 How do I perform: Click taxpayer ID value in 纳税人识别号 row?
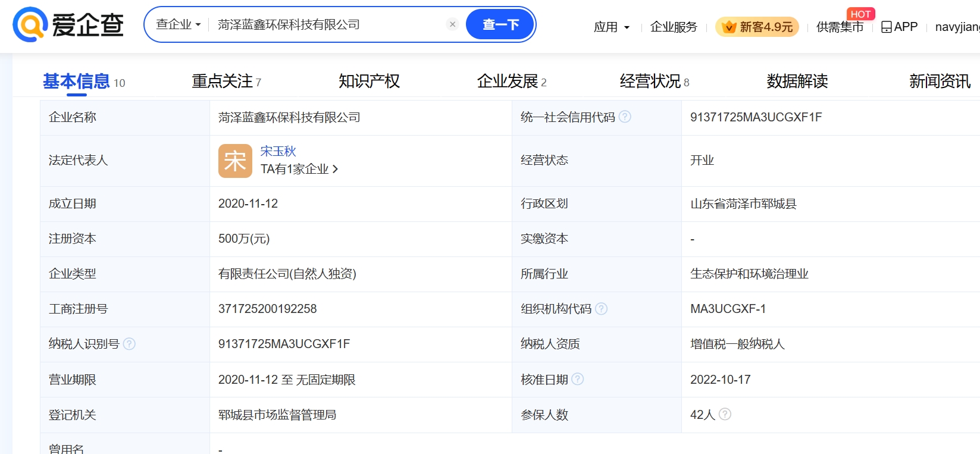tap(284, 344)
